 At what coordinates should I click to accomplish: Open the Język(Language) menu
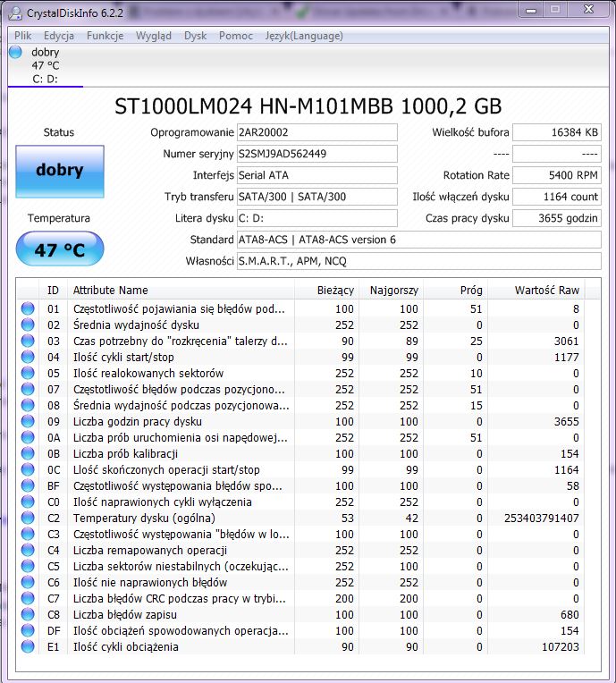(304, 36)
